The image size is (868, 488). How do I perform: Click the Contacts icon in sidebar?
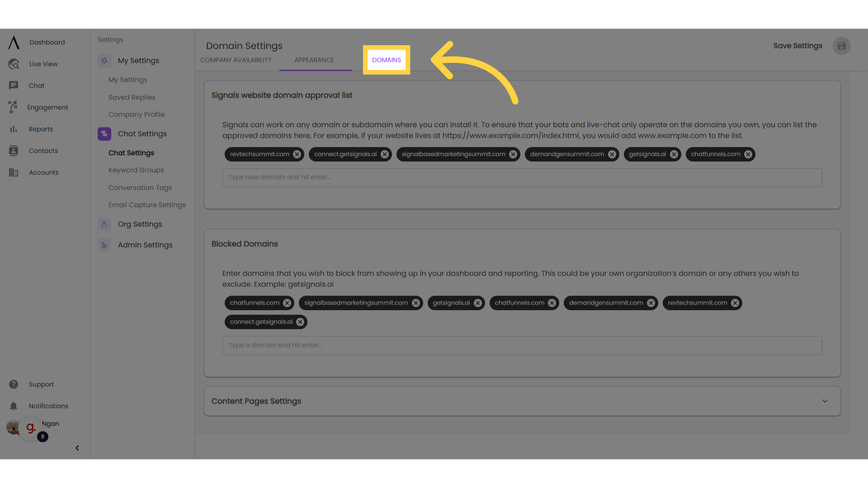14,151
